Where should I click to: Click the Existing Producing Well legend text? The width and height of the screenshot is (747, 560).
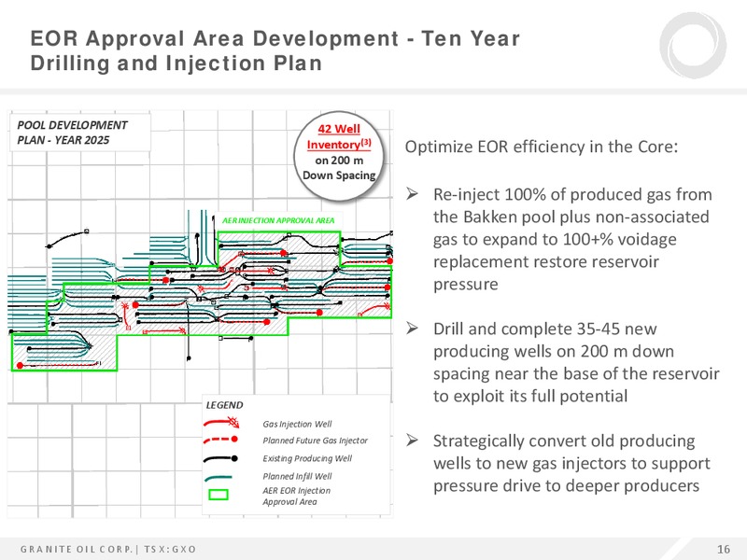point(307,458)
